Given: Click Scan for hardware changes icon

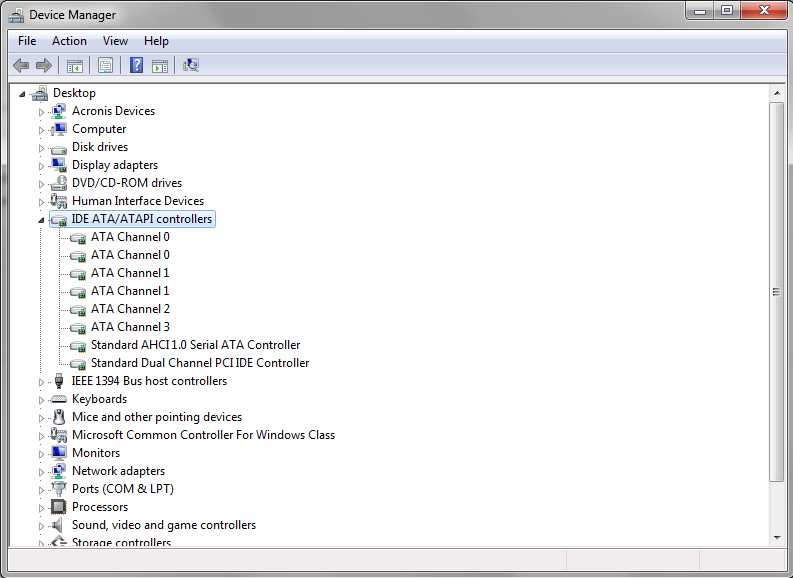Looking at the screenshot, I should [x=191, y=65].
